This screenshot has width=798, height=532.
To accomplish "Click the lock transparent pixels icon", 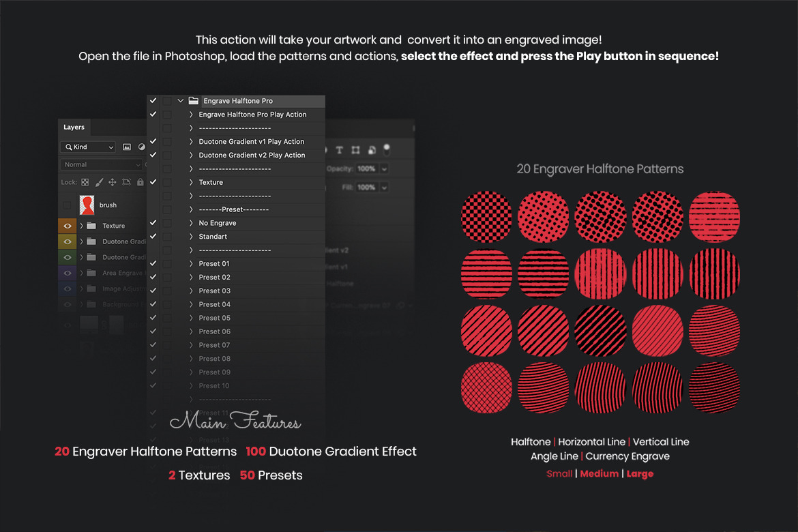I will tap(85, 182).
